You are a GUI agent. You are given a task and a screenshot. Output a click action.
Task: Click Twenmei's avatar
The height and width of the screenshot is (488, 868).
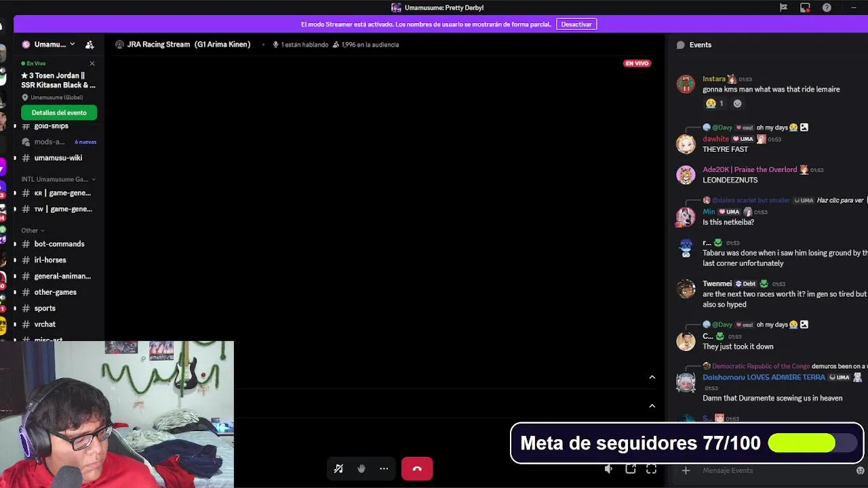pyautogui.click(x=686, y=289)
